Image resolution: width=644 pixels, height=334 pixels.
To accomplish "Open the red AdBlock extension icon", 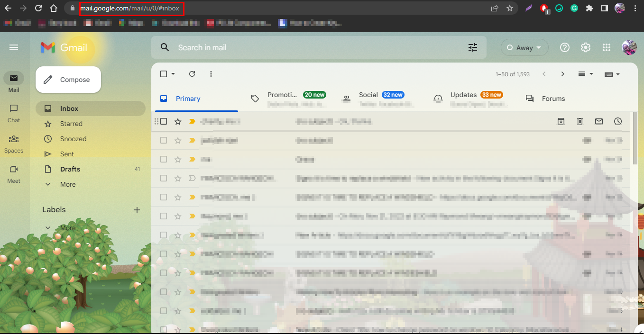I will [x=544, y=8].
